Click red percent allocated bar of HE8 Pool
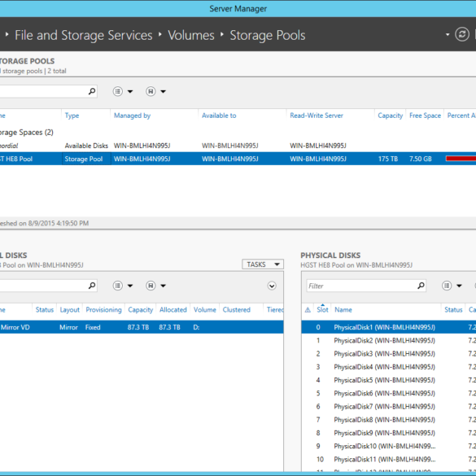Viewport: 476px width, 476px height. (461, 159)
